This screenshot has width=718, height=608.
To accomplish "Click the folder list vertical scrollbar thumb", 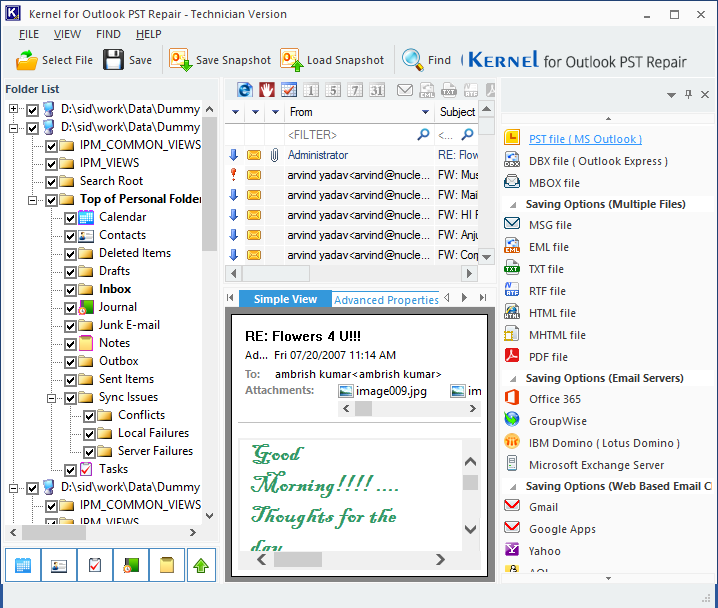I will [209, 184].
